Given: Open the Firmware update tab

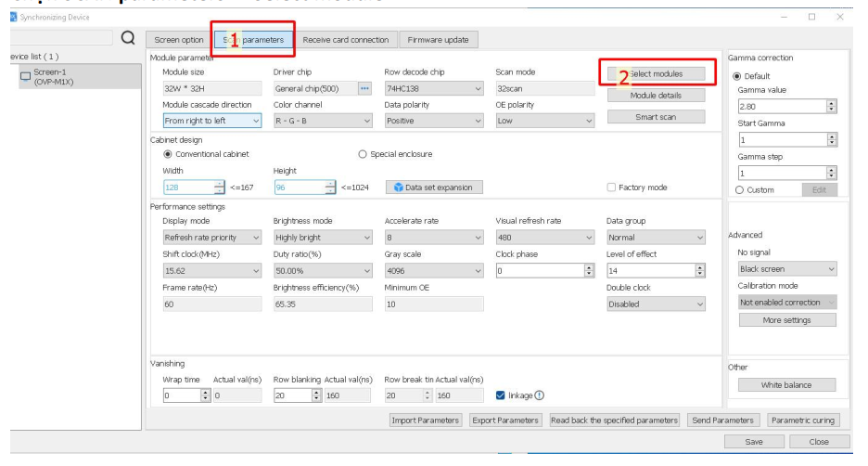Looking at the screenshot, I should (437, 40).
